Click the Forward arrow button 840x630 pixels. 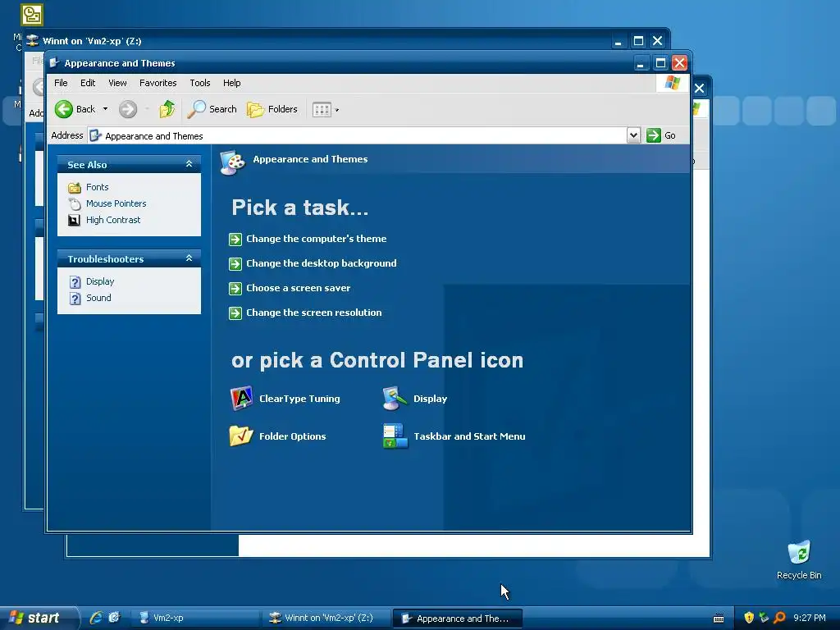click(x=127, y=109)
